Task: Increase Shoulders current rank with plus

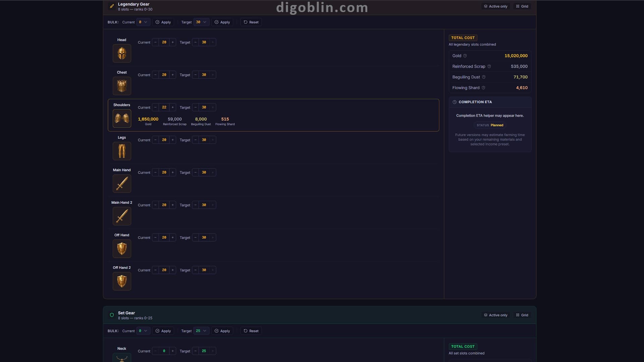Action: 173,107
